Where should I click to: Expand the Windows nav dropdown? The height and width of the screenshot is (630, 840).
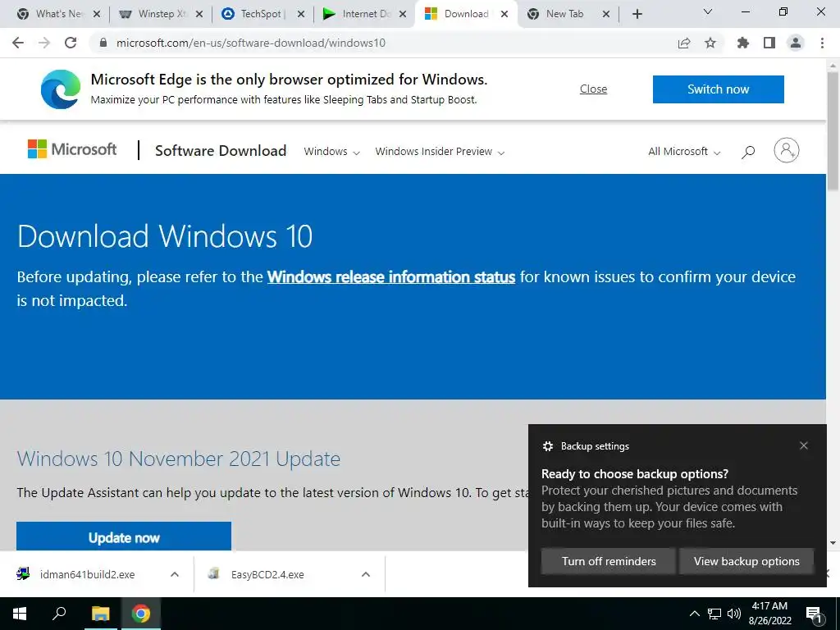point(331,152)
